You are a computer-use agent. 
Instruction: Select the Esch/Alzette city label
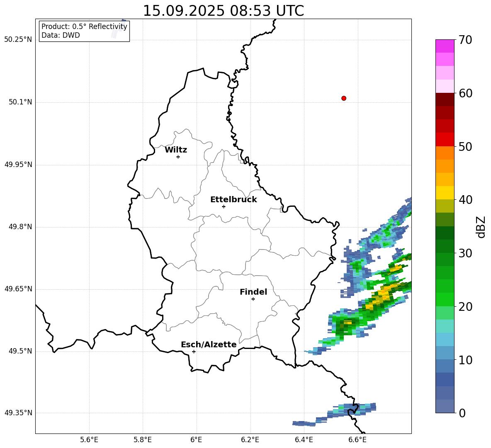point(209,345)
